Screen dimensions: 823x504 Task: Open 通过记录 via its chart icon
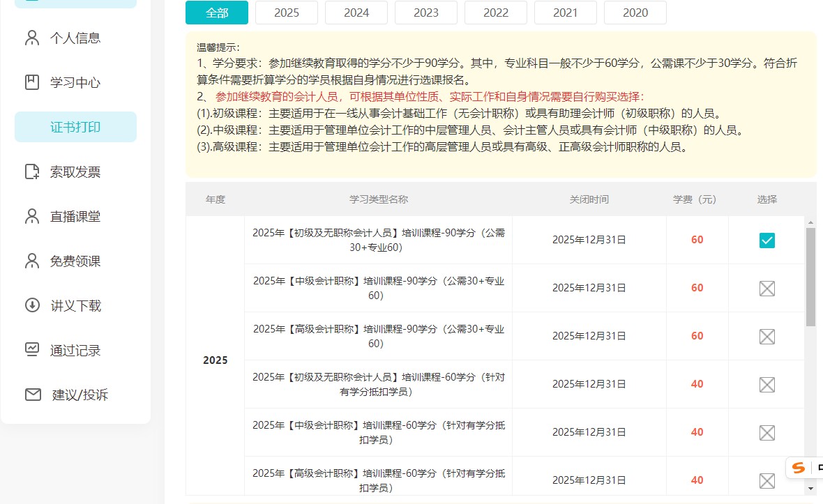tap(31, 350)
